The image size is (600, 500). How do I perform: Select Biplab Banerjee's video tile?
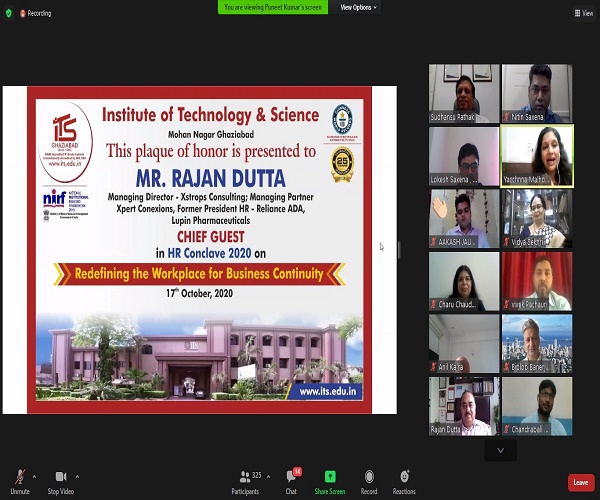537,344
